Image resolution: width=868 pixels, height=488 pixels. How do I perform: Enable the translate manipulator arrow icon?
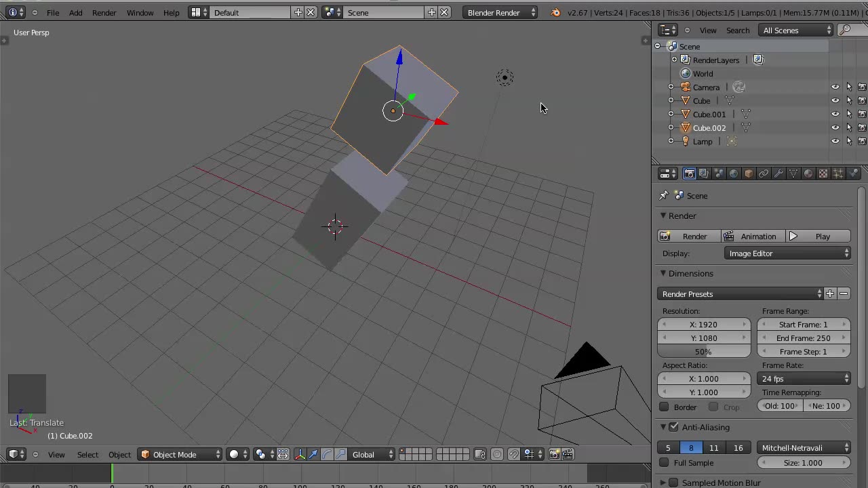[x=313, y=454]
